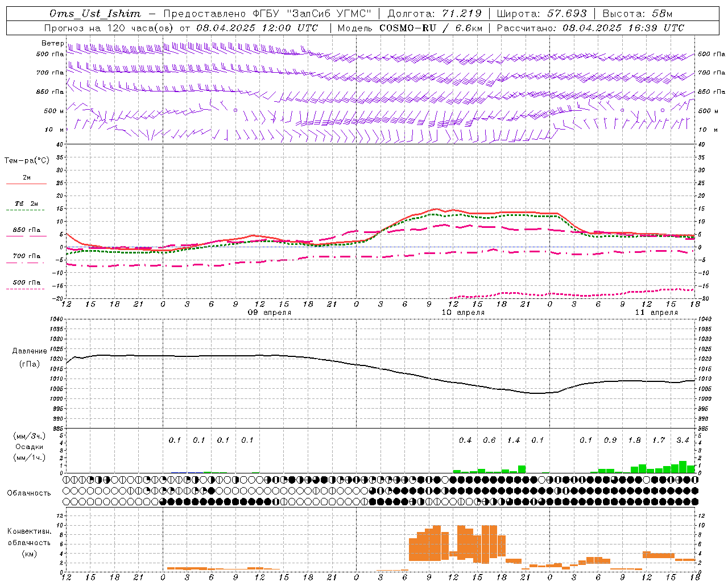Click the 'Осадки' precipitation label
The image size is (728, 582).
[29, 447]
